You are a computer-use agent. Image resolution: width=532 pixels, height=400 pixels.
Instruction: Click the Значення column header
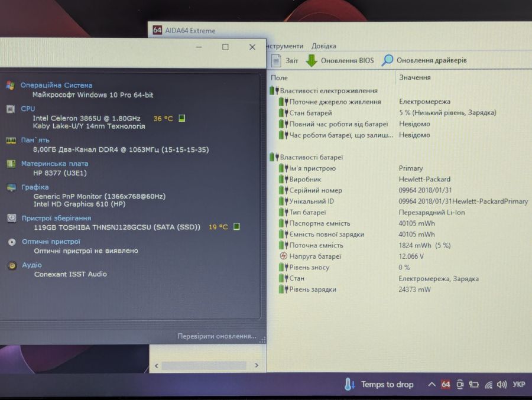click(x=414, y=77)
